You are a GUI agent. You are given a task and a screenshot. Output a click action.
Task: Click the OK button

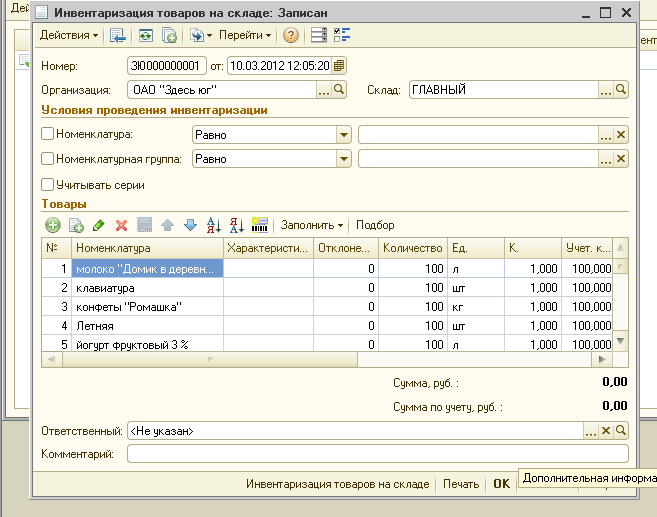click(501, 484)
